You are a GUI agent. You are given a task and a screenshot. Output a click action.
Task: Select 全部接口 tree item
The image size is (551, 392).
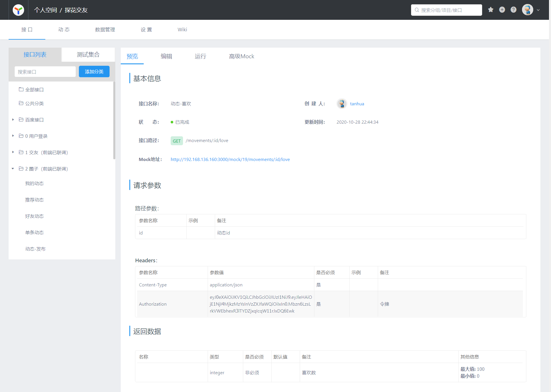34,90
